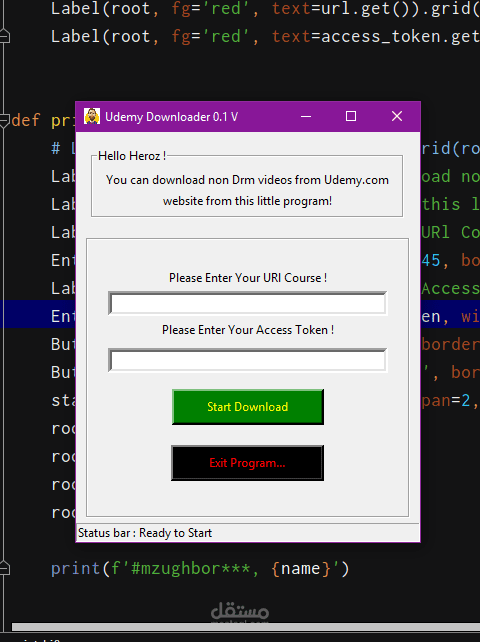Minimize the Udemy Downloader window
The image size is (480, 642).
(306, 116)
